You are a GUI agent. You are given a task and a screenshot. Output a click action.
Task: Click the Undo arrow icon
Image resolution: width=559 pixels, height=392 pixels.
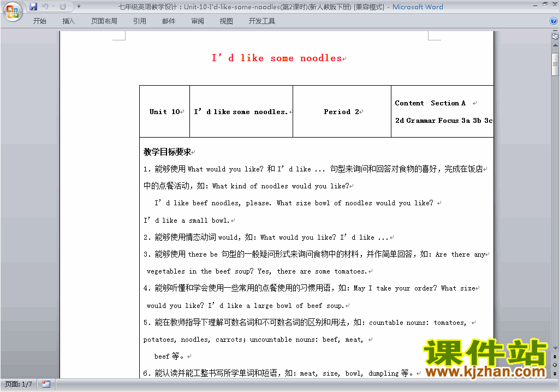(x=45, y=7)
